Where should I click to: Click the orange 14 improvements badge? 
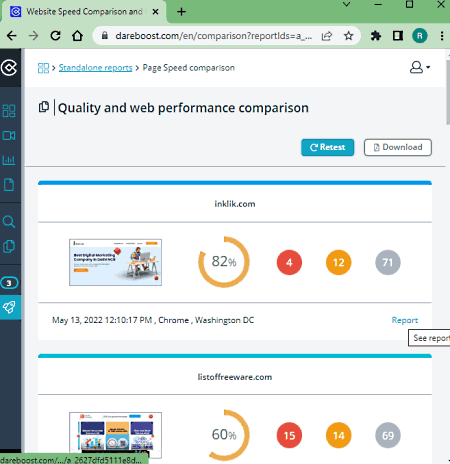pyautogui.click(x=338, y=435)
